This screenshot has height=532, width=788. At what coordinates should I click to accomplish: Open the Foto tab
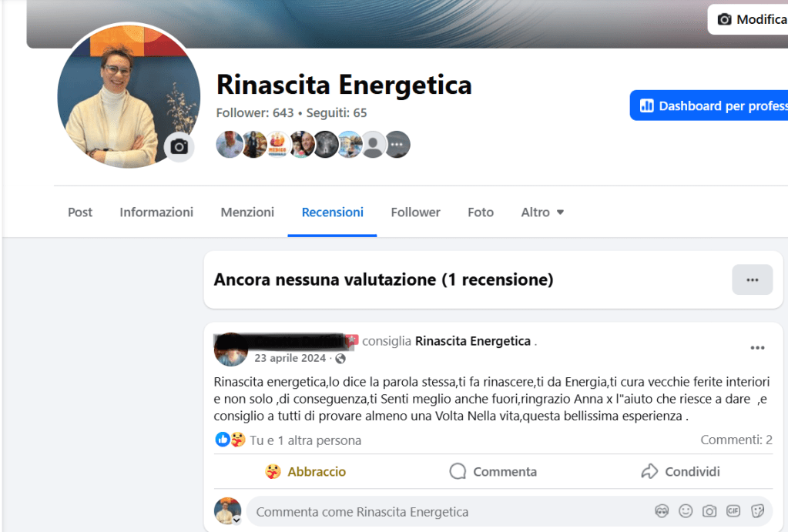coord(481,212)
